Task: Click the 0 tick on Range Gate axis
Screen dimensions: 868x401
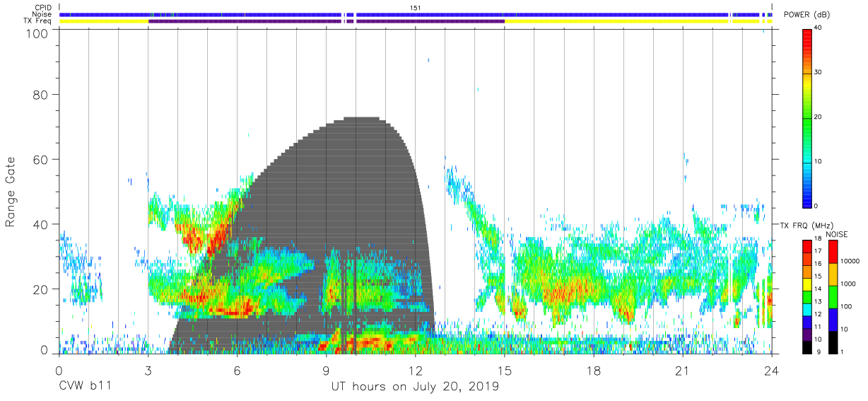Action: [45, 351]
